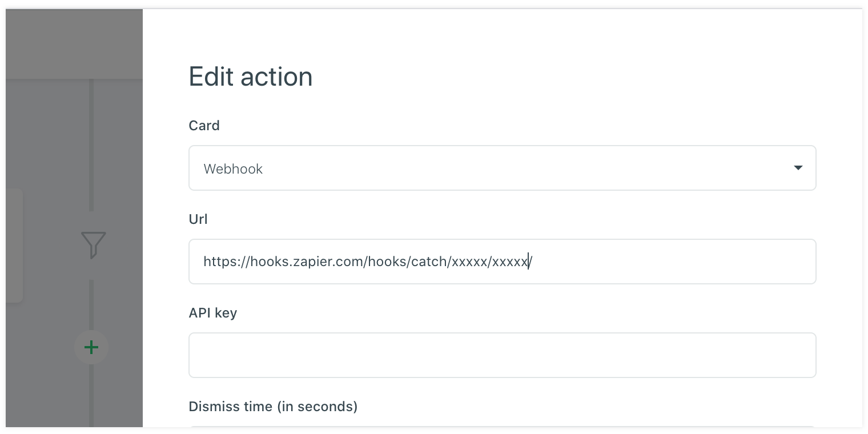Click the "Dismiss time (in seconds)" label

click(272, 407)
